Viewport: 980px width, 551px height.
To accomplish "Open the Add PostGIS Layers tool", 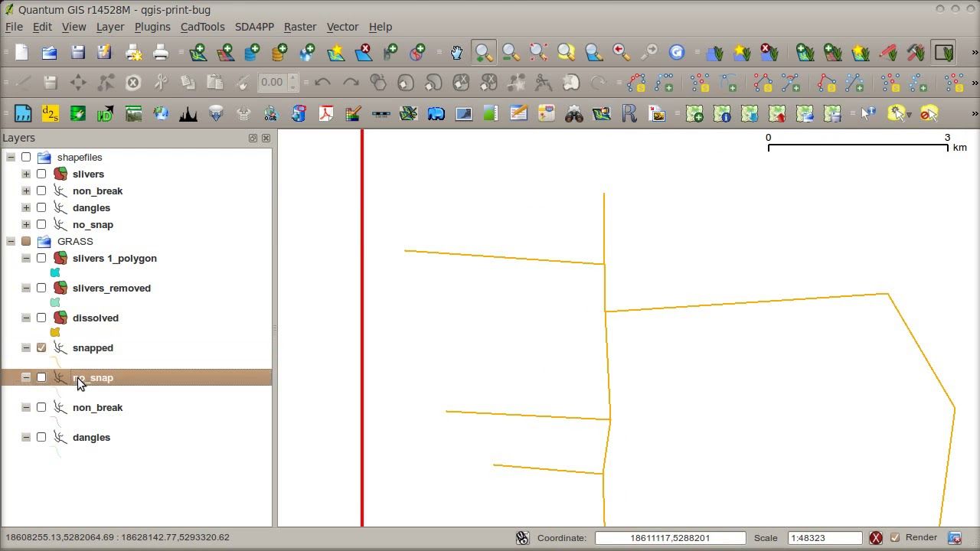I will click(252, 52).
